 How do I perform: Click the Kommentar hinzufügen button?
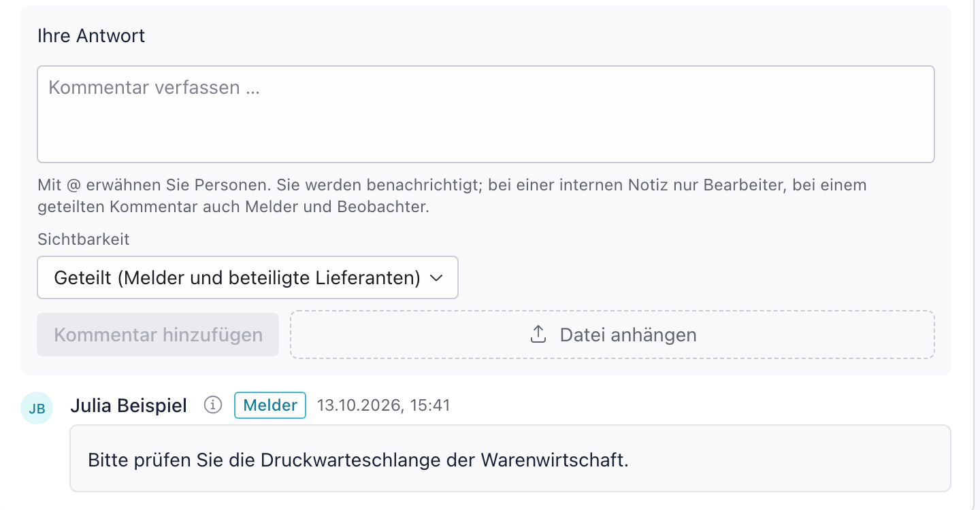click(158, 335)
